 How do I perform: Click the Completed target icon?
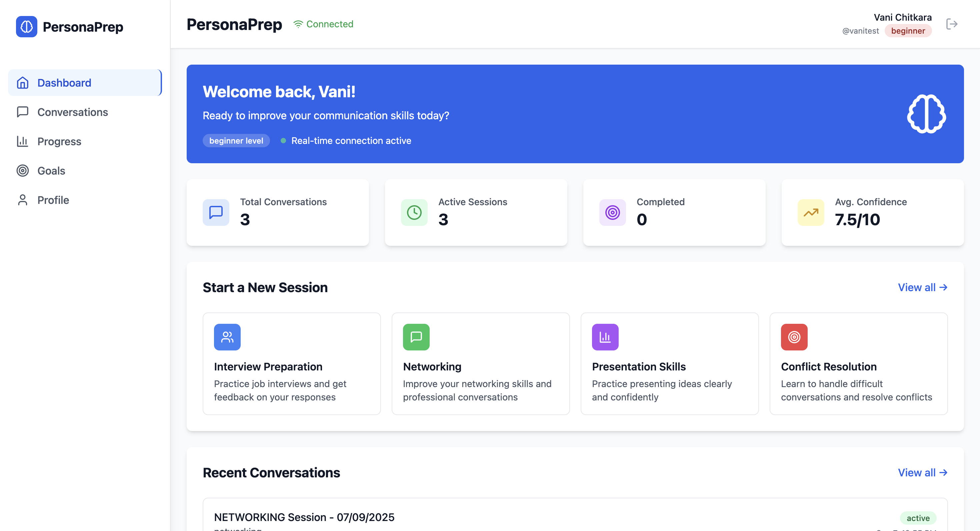click(612, 213)
